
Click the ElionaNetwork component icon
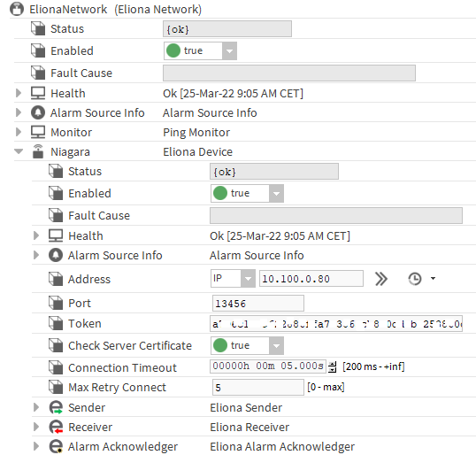[17, 9]
